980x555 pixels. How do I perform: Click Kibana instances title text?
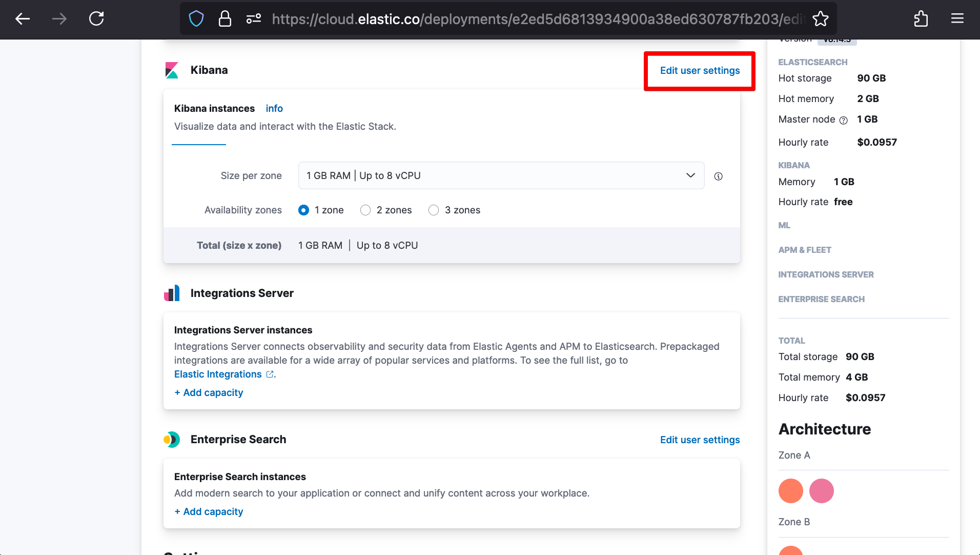pyautogui.click(x=214, y=109)
